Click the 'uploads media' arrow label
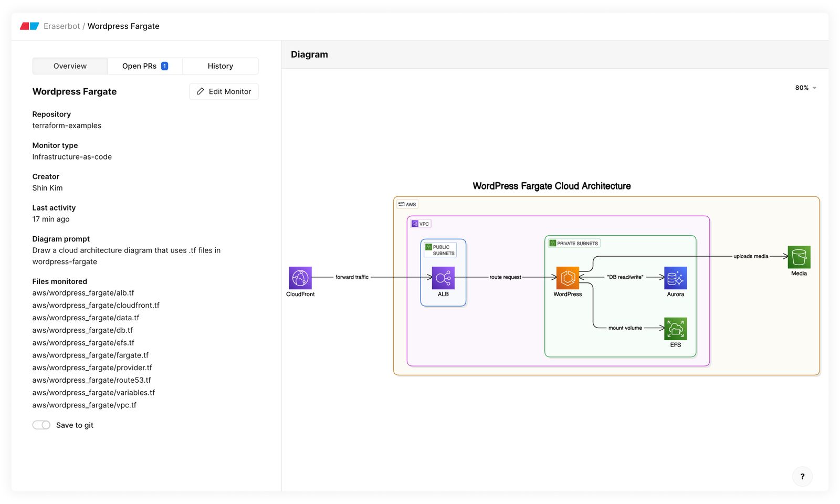 pos(751,256)
